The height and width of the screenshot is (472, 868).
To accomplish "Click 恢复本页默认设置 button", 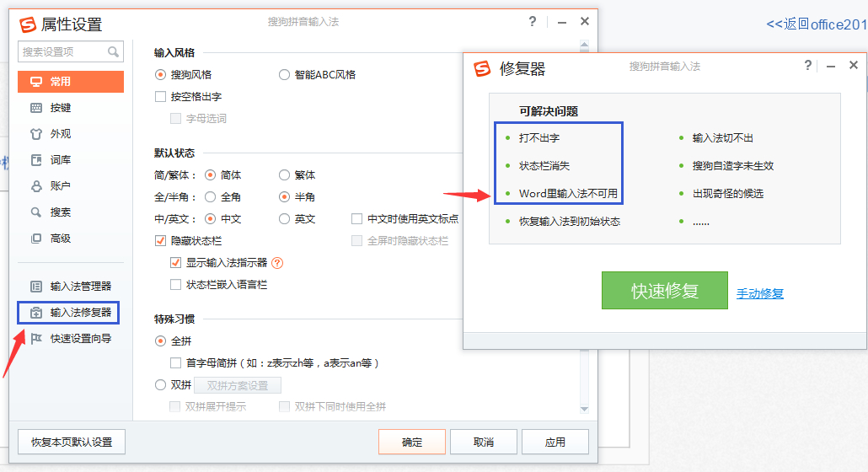I will click(x=72, y=442).
